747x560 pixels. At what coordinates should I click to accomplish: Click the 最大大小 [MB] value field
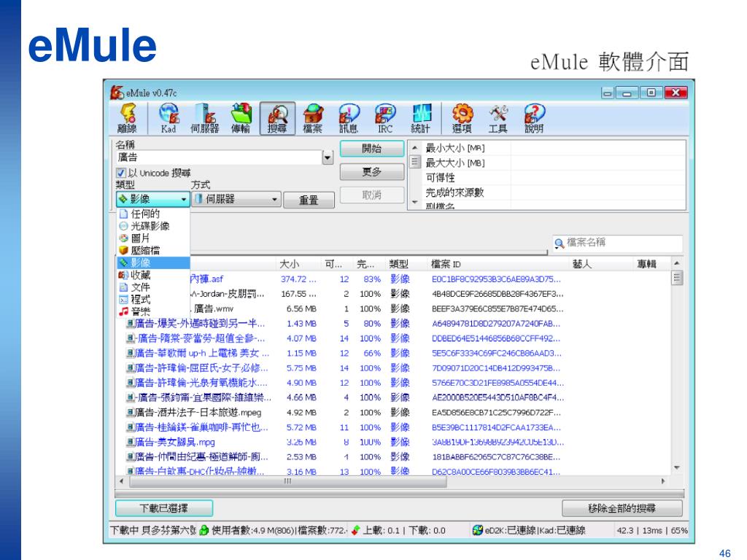pos(598,163)
